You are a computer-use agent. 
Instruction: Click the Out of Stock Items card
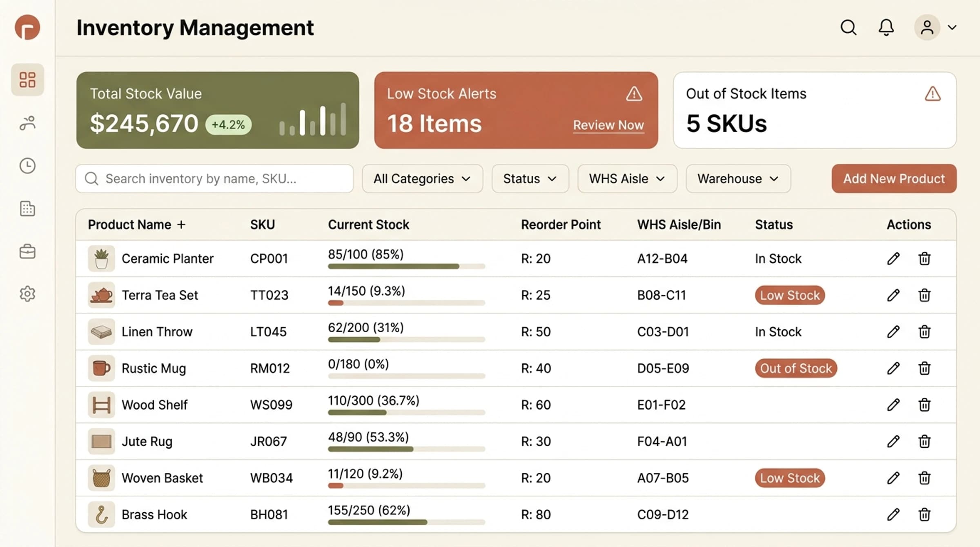click(815, 110)
